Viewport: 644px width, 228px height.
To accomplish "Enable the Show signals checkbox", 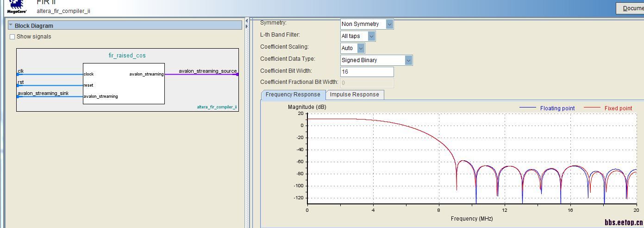I will click(x=13, y=37).
